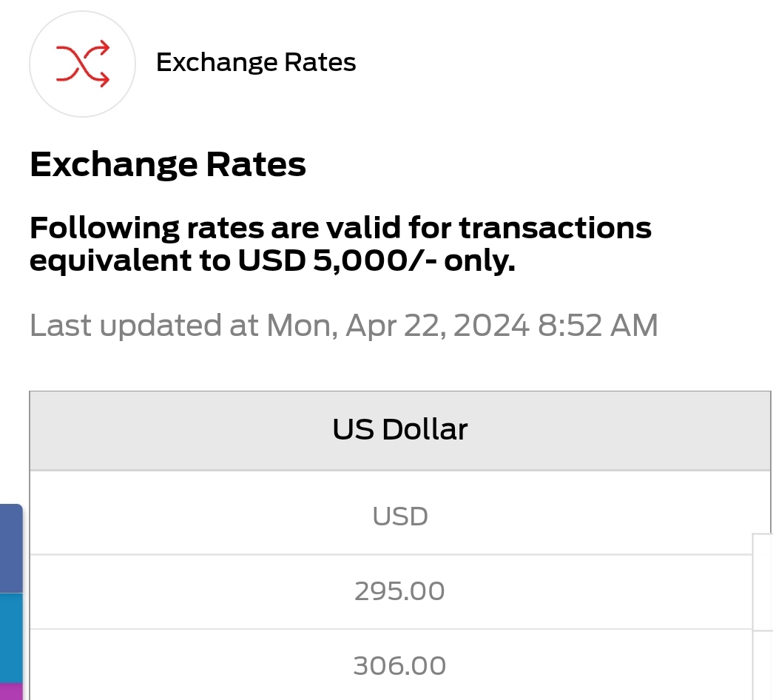Select the 306.00 rate cell
Viewport: 773px width, 700px height.
click(x=399, y=665)
